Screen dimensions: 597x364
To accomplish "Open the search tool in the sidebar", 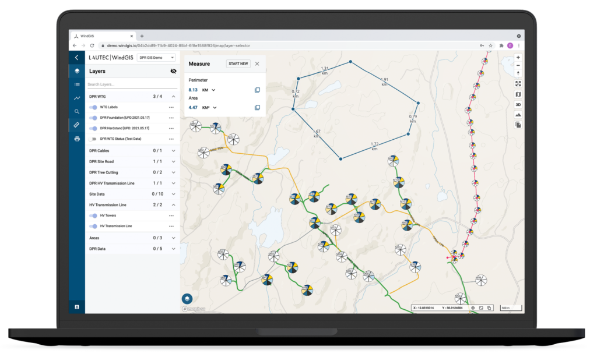I will pos(77,111).
